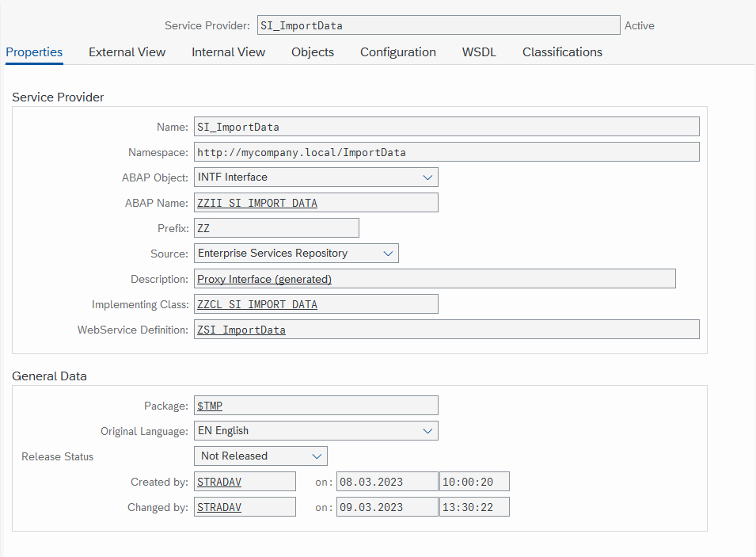Screen dimensions: 756x557
Task: Open the Source dropdown chevron
Action: (388, 254)
